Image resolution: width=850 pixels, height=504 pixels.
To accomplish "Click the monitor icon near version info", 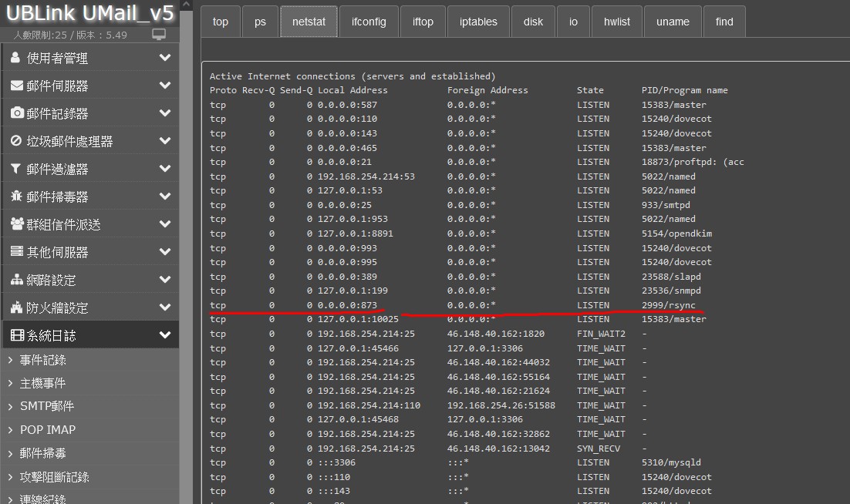I will click(159, 35).
